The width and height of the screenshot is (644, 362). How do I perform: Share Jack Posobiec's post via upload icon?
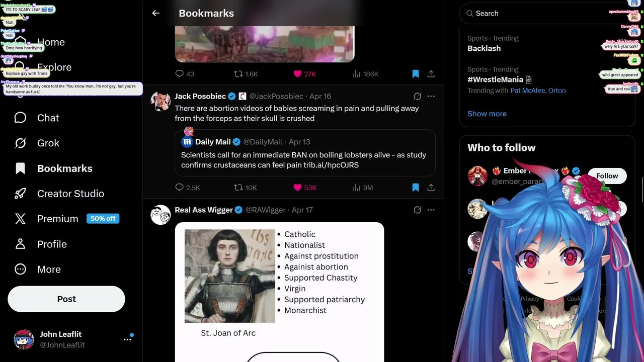431,188
